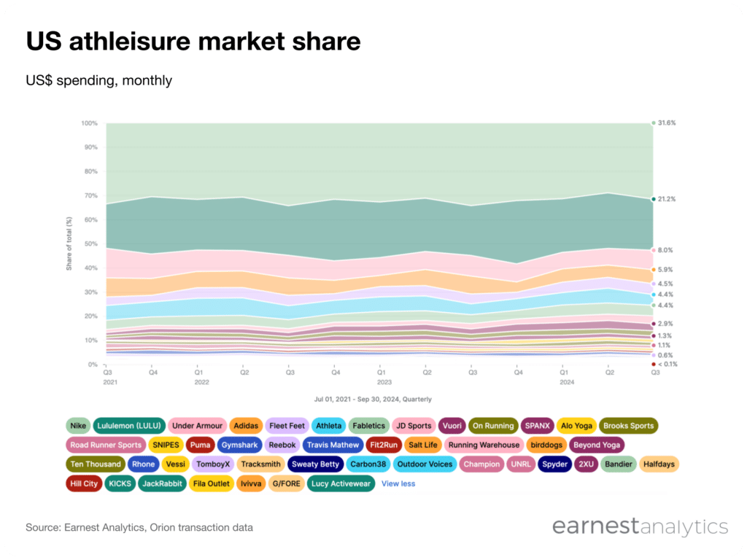Image resolution: width=747 pixels, height=560 pixels.
Task: Toggle the Under Armour legend chip
Action: [197, 426]
